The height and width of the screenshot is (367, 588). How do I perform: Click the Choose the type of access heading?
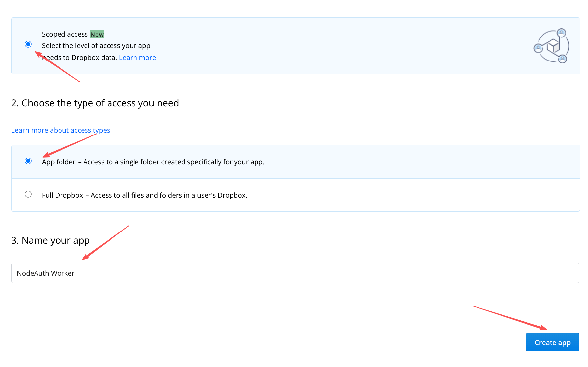click(95, 103)
